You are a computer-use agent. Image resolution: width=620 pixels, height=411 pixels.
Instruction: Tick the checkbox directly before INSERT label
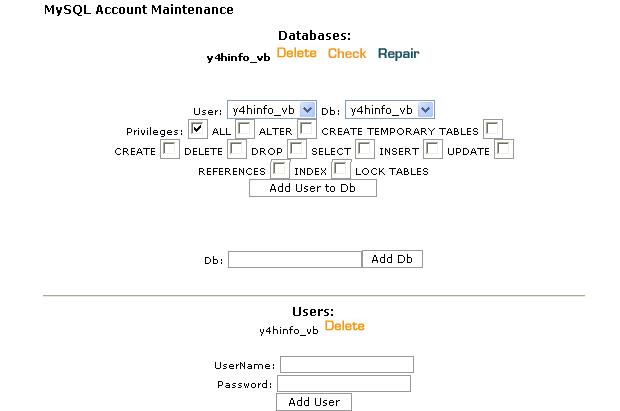point(365,149)
